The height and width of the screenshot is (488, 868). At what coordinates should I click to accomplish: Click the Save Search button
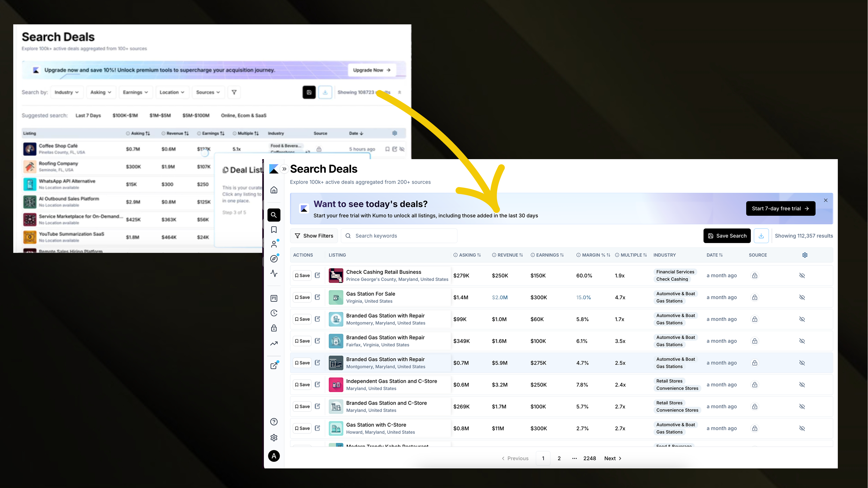click(x=727, y=236)
